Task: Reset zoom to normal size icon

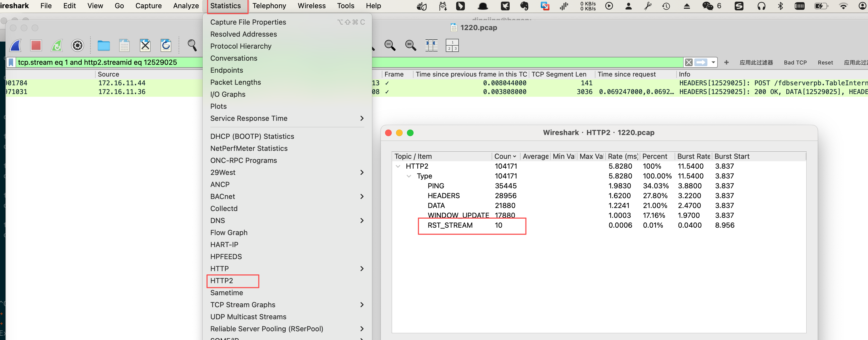Action: [x=411, y=46]
